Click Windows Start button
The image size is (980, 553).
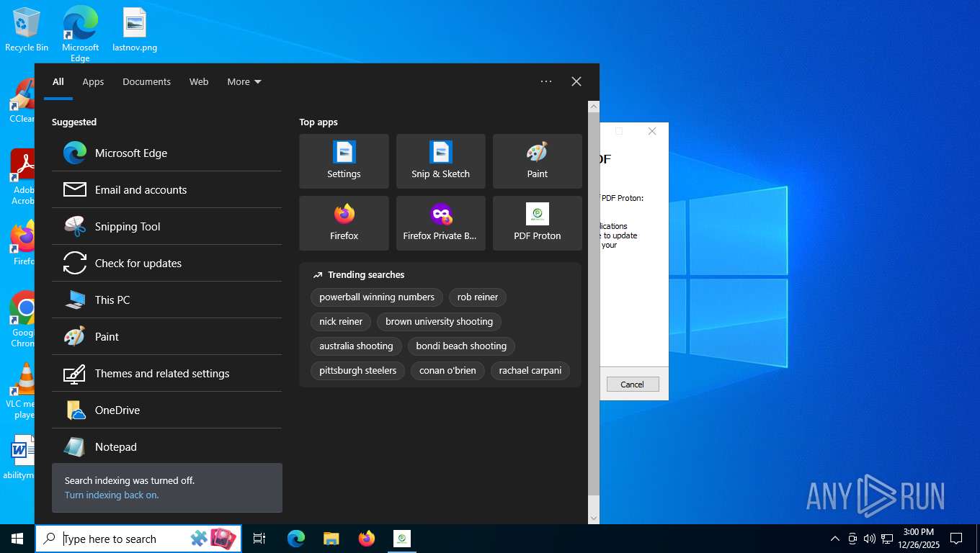pyautogui.click(x=17, y=539)
